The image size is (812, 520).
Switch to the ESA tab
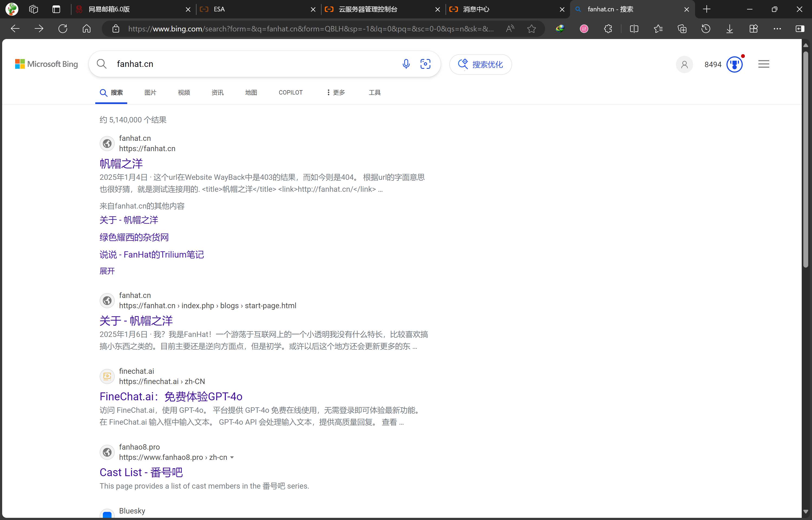coord(258,9)
